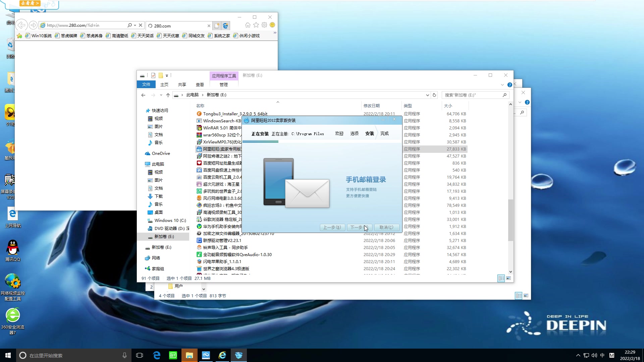
Task: Open Task View on the taskbar
Action: 140,355
